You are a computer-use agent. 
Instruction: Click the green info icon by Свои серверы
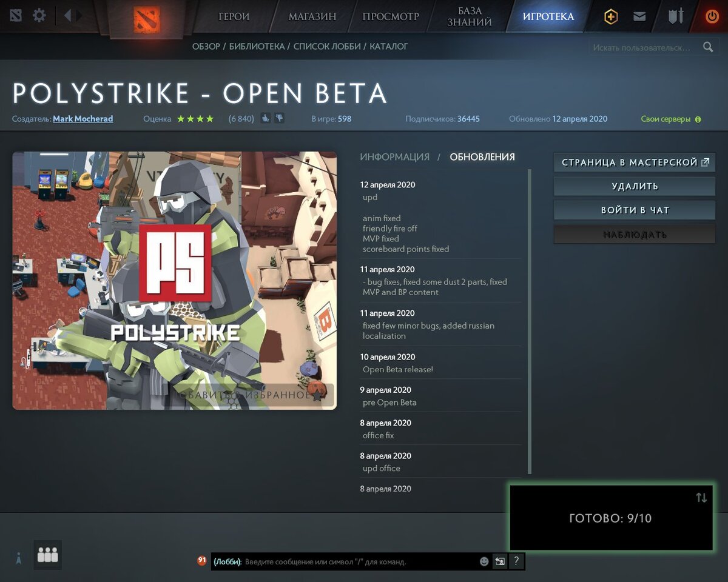(698, 119)
